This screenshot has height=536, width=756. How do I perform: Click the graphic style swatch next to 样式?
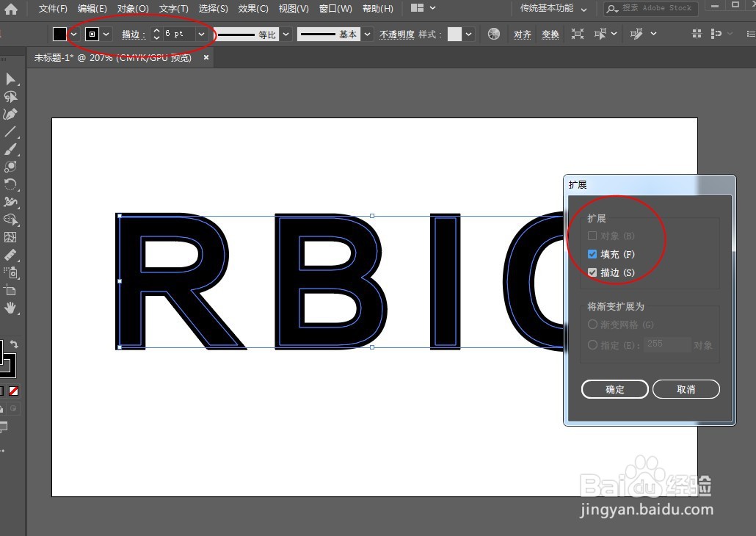pos(454,35)
